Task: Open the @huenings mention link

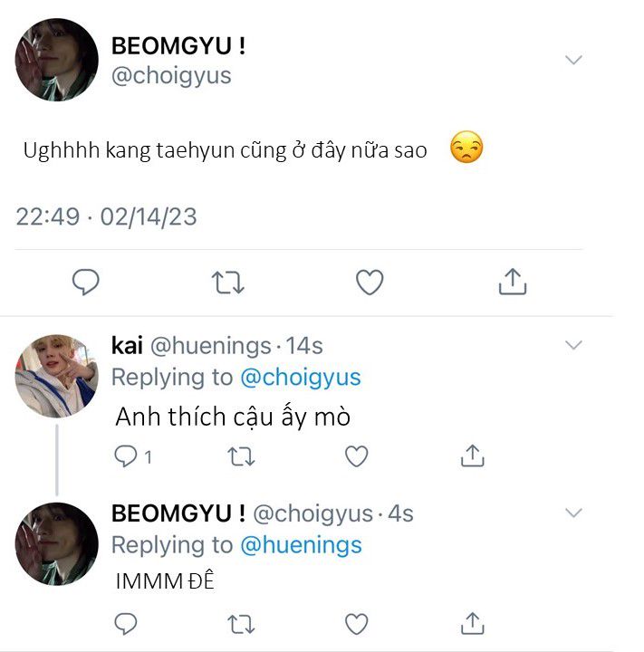Action: (301, 545)
